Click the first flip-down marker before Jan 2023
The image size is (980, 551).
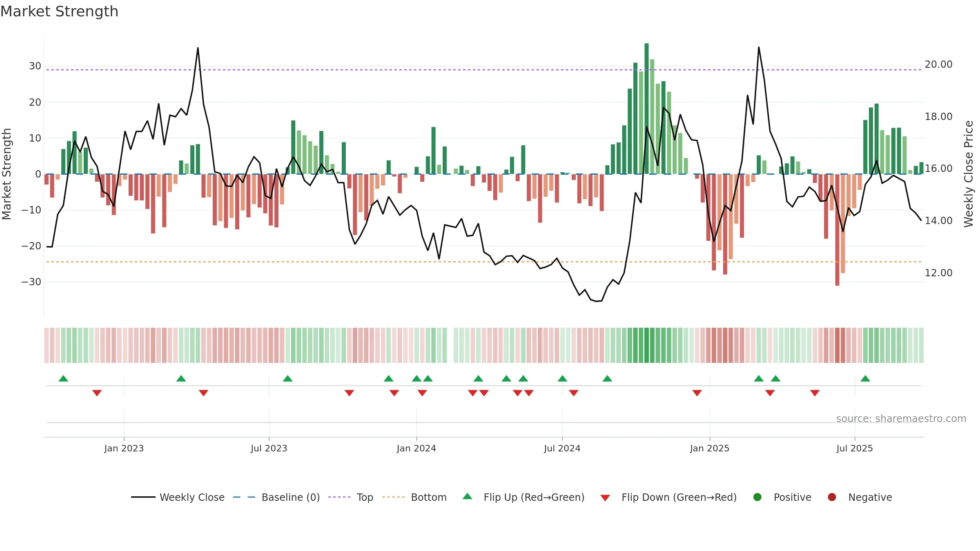pos(97,393)
